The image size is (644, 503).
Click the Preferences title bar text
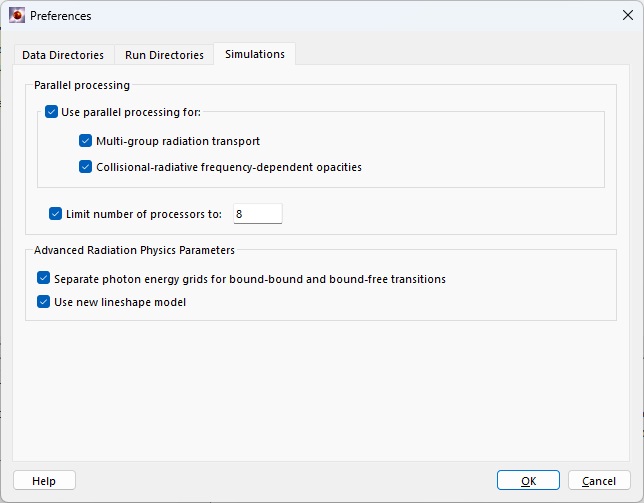coord(61,16)
